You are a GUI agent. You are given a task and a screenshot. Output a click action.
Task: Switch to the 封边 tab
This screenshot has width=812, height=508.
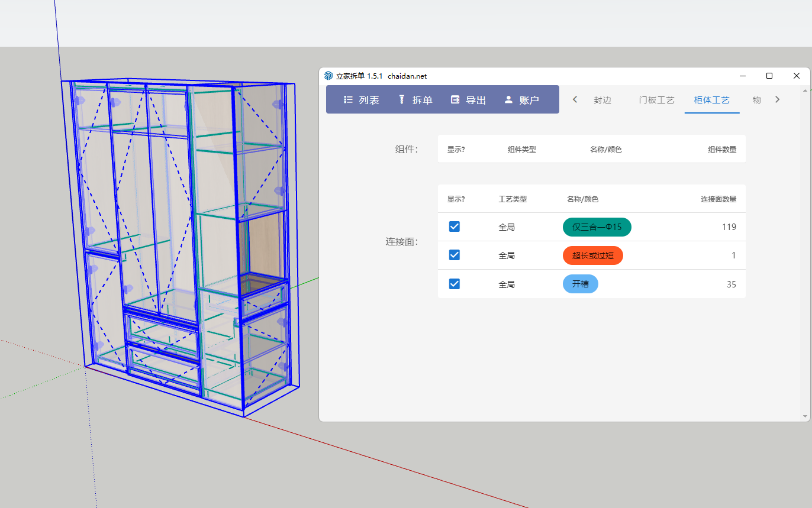click(602, 100)
